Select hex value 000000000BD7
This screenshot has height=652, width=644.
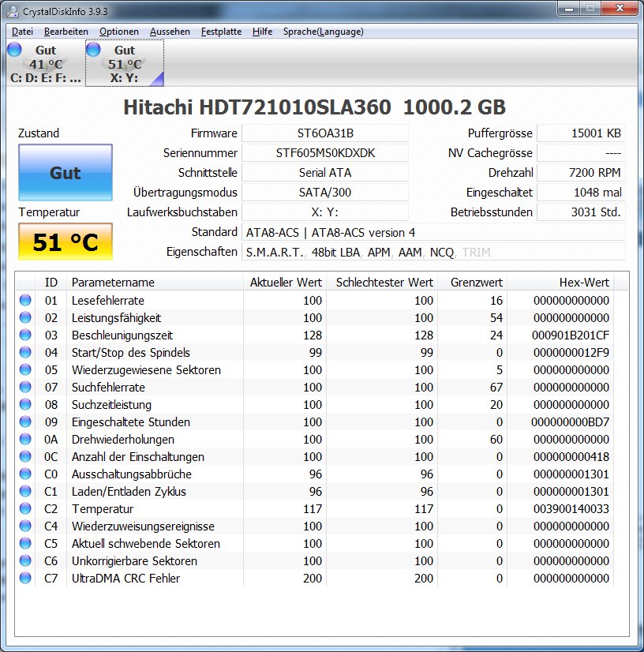click(x=570, y=422)
